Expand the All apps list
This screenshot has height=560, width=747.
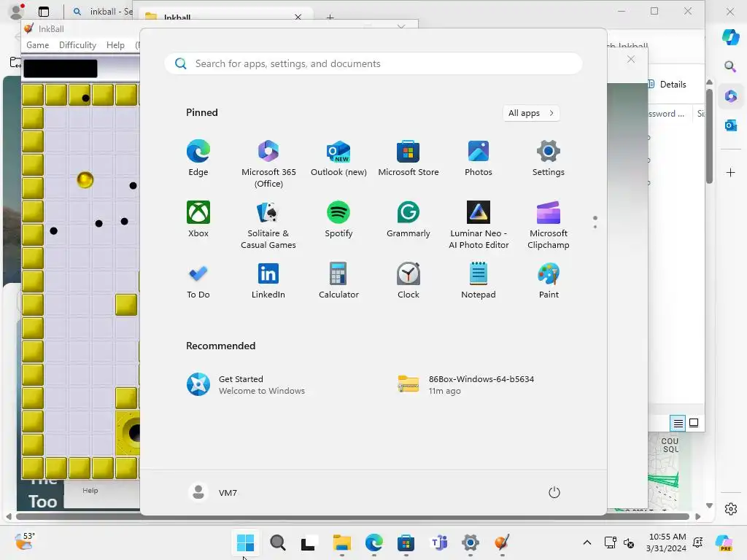531,113
